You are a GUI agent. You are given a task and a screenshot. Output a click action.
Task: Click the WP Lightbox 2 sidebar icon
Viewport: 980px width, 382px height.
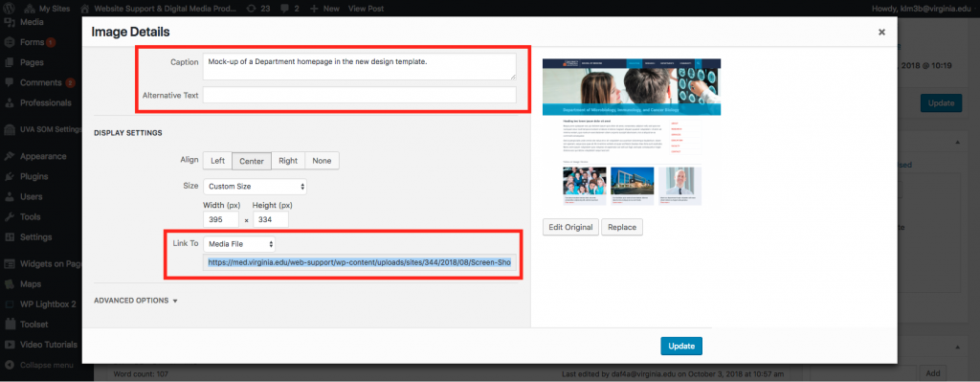pyautogui.click(x=10, y=303)
